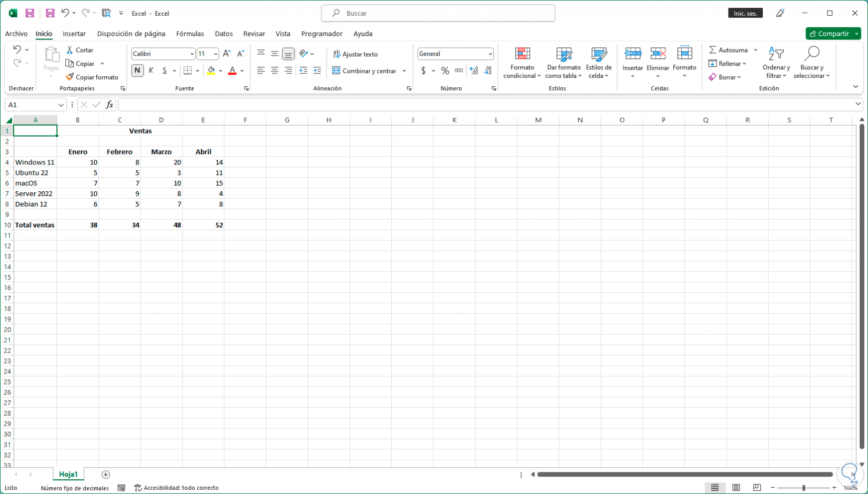Screen dimensions: 868x494
Task: Click the Autosuma button
Action: (729, 50)
